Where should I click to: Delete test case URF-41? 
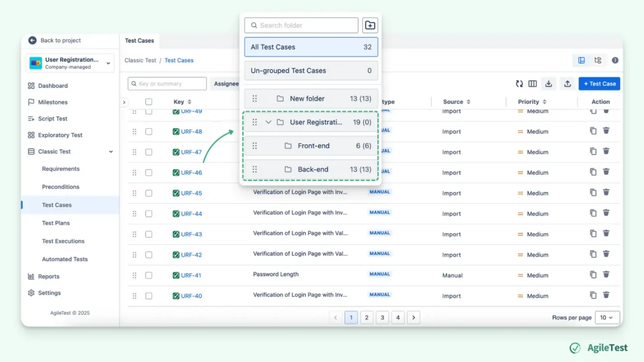coord(606,274)
